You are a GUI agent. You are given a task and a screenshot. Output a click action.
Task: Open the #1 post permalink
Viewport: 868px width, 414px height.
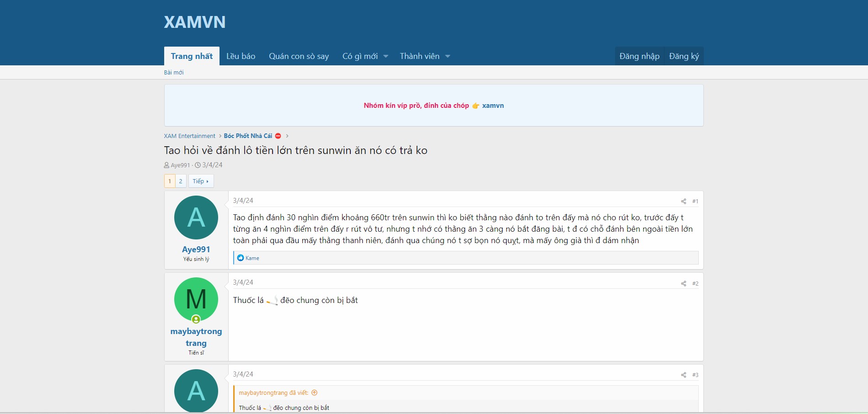[x=695, y=201]
